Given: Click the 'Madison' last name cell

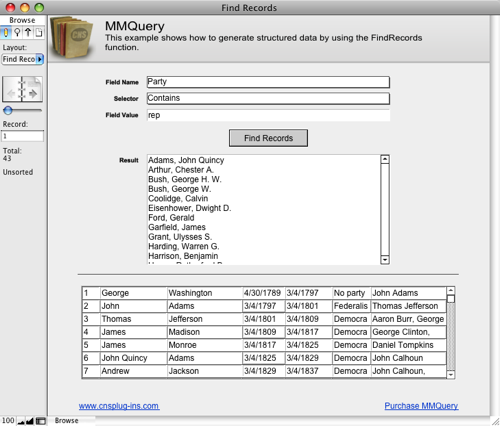Looking at the screenshot, I should click(x=204, y=332).
